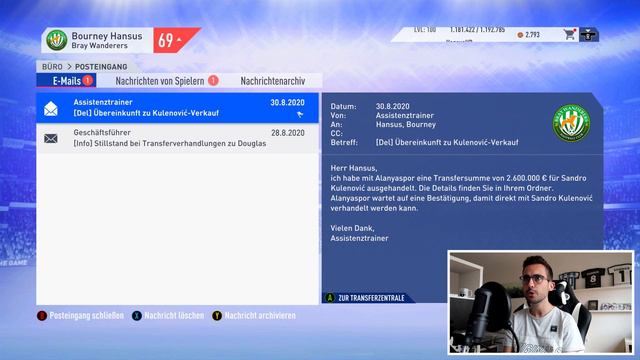Switch to Nachrichten von Spielern tab
640x360 pixels.
tap(167, 81)
